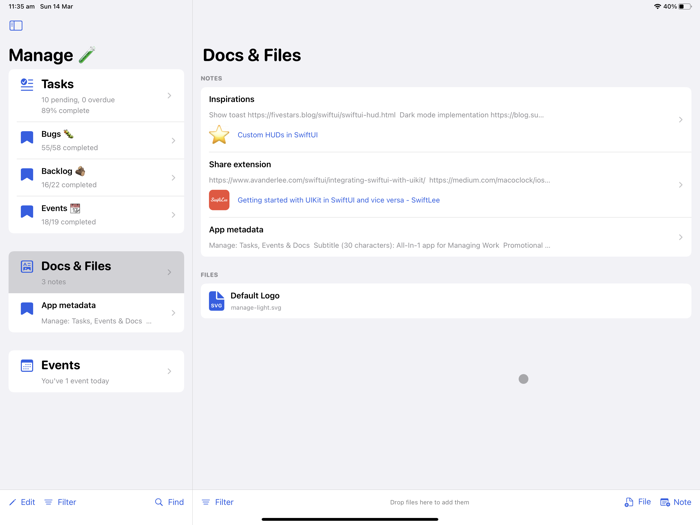This screenshot has width=700, height=525.
Task: Click '55/58 completed' under Bugs
Action: [70, 148]
